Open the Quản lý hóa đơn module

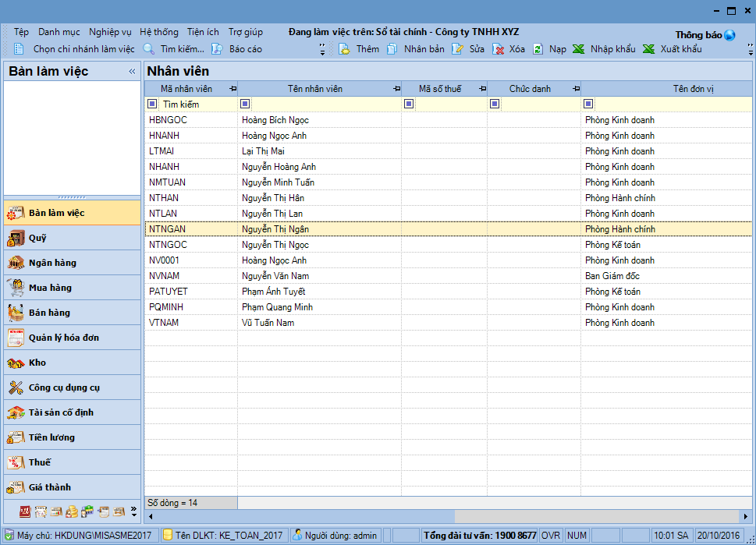pyautogui.click(x=63, y=338)
